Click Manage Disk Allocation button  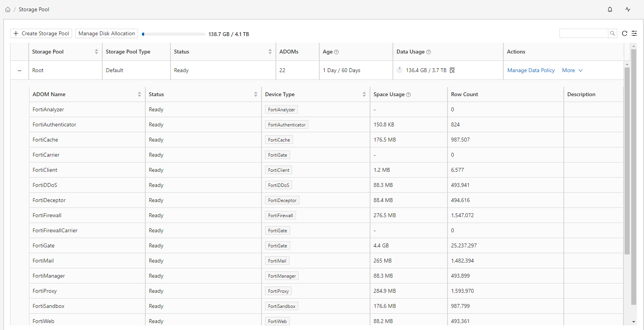(107, 33)
